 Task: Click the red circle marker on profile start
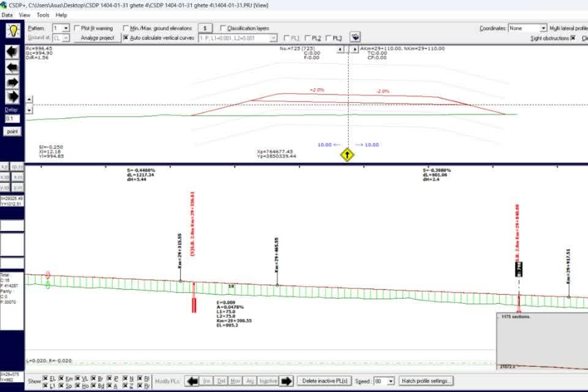48,276
